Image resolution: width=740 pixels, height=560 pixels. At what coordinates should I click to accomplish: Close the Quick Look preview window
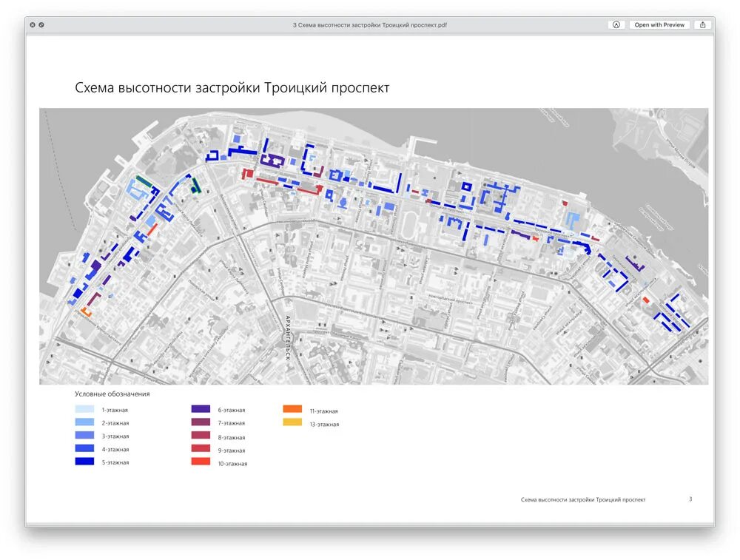(33, 25)
